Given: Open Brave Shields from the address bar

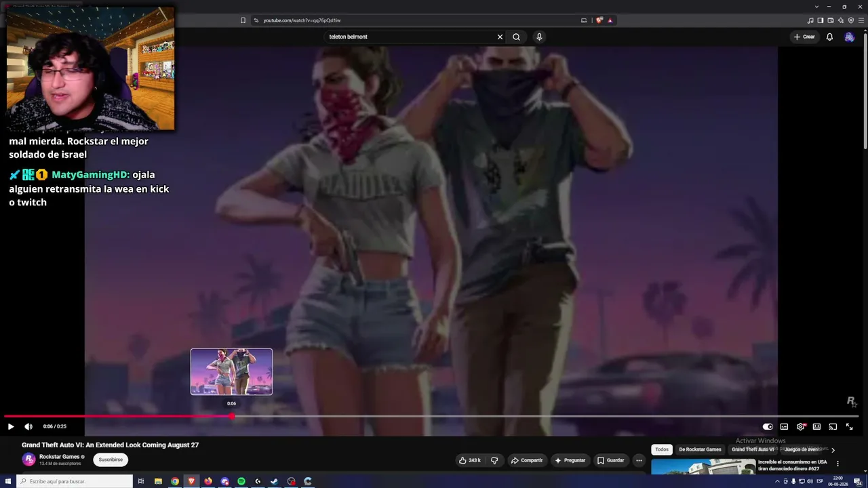Looking at the screenshot, I should click(599, 20).
